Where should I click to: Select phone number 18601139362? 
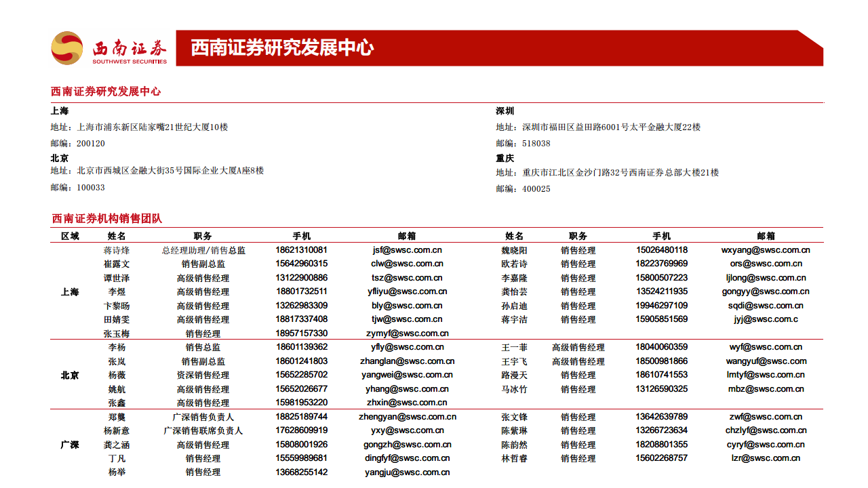click(302, 347)
